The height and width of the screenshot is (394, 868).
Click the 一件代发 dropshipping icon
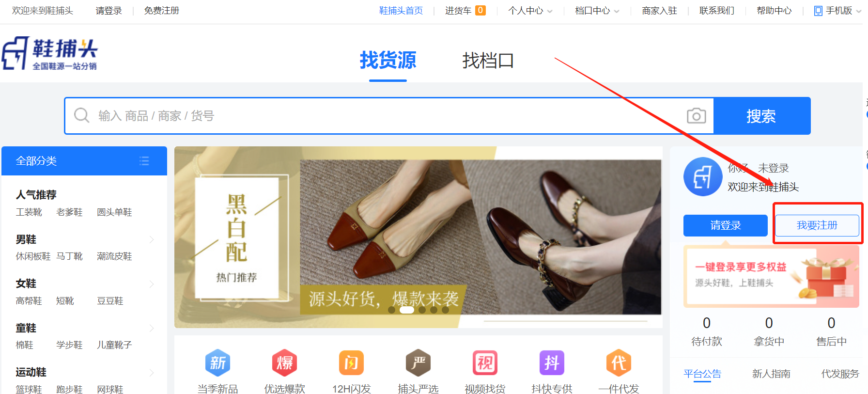coord(619,363)
